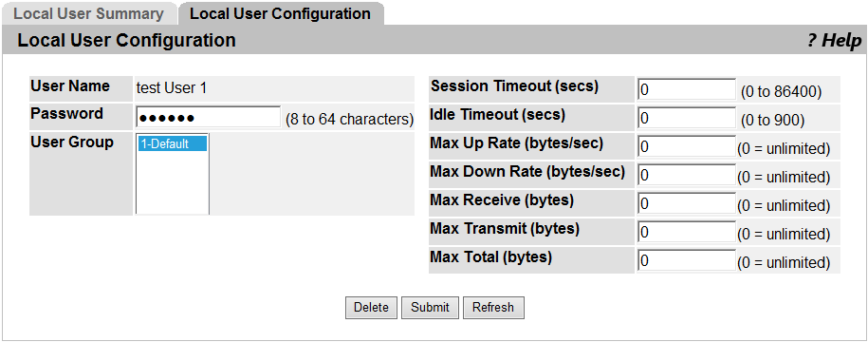Image resolution: width=868 pixels, height=342 pixels.
Task: Select 1-Default in User Group list
Action: (173, 144)
